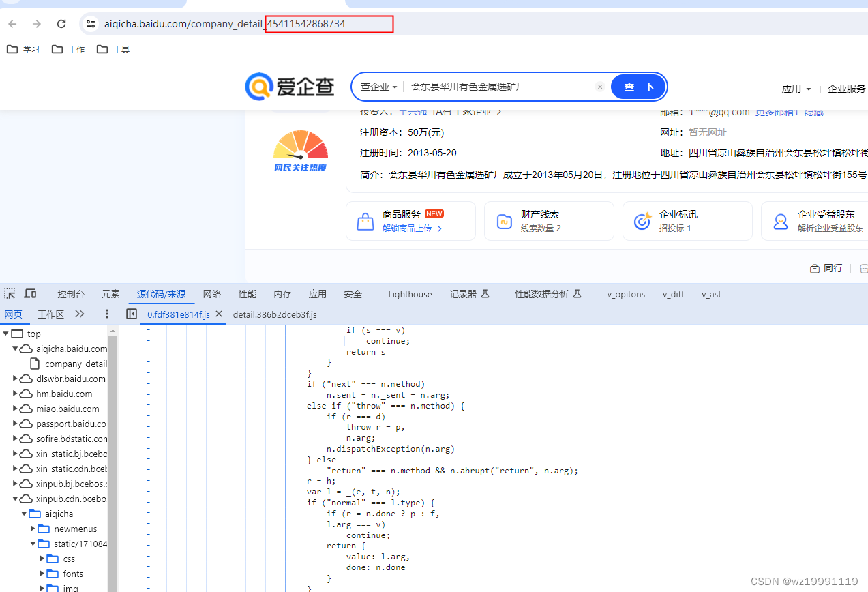Close the 0.fdf381e814f.js file tab
Image resolution: width=868 pixels, height=592 pixels.
[219, 314]
